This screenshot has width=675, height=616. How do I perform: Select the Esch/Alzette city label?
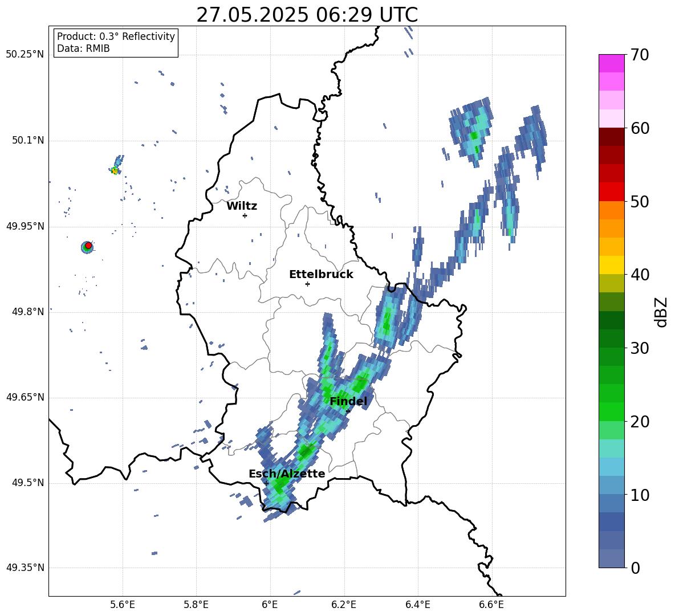(x=287, y=474)
